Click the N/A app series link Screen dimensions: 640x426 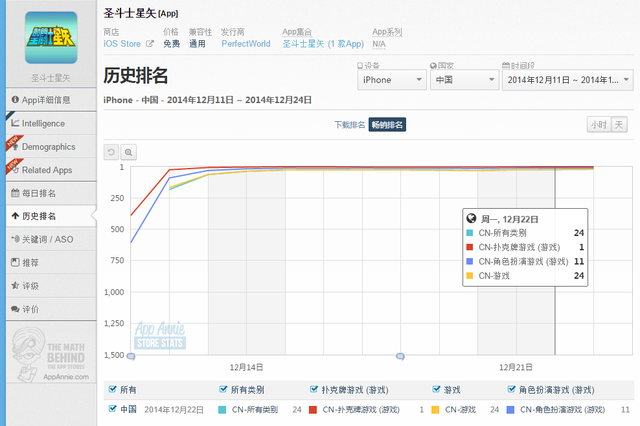pos(379,44)
